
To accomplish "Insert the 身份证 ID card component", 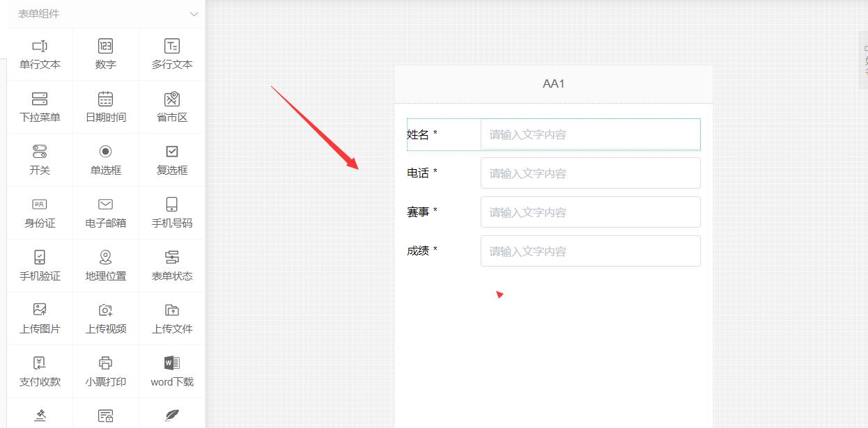I will pos(40,213).
